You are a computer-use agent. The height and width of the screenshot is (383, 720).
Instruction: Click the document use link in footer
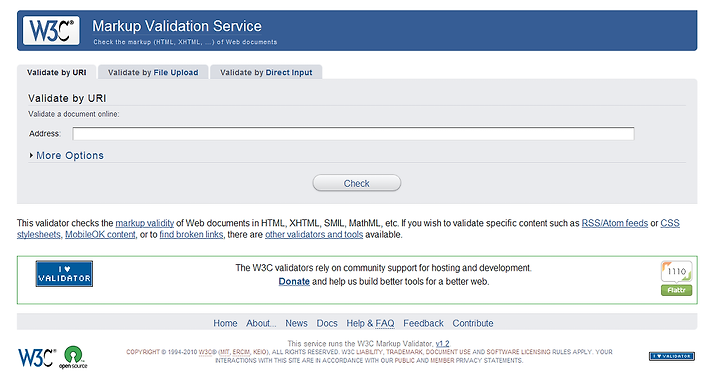pos(448,352)
